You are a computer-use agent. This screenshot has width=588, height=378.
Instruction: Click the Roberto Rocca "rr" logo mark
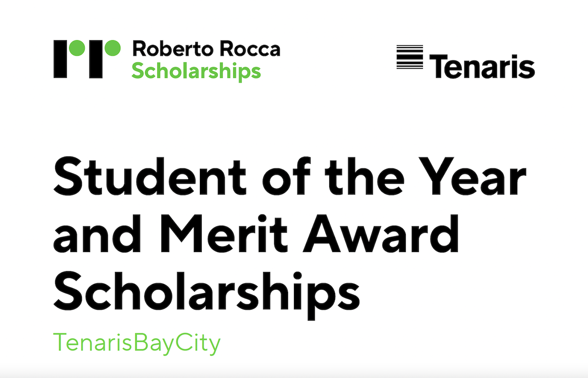click(87, 59)
